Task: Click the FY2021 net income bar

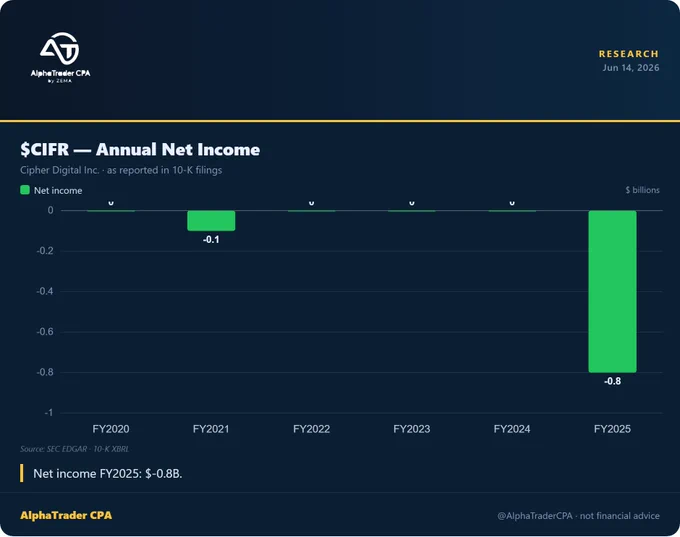Action: [x=211, y=221]
